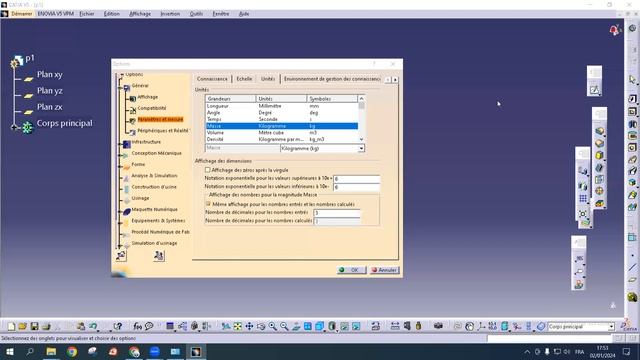The image size is (640, 360).
Task: Click the Multi-view windows icon
Action: coord(308,326)
